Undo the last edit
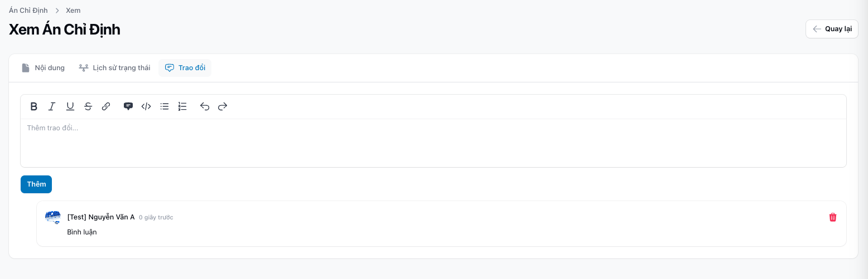Viewport: 868px width, 279px height. pyautogui.click(x=205, y=106)
